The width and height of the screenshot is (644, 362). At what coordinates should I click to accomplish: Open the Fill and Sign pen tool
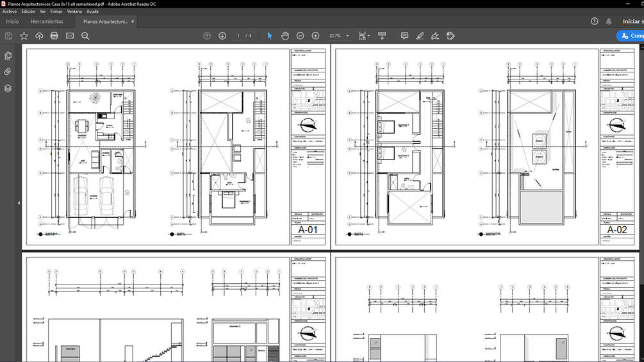[x=435, y=36]
